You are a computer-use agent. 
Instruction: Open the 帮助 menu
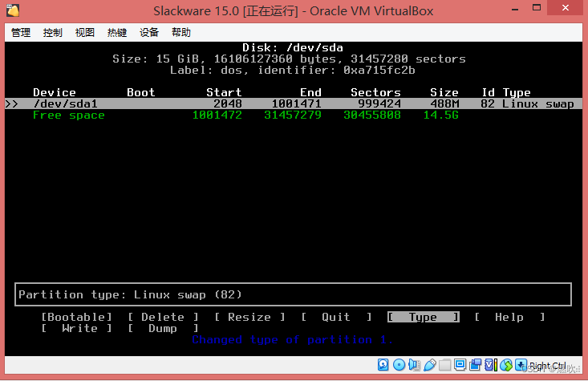point(181,33)
